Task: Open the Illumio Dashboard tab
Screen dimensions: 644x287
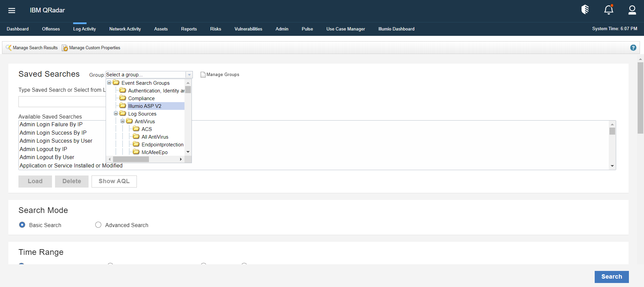Action: tap(396, 29)
